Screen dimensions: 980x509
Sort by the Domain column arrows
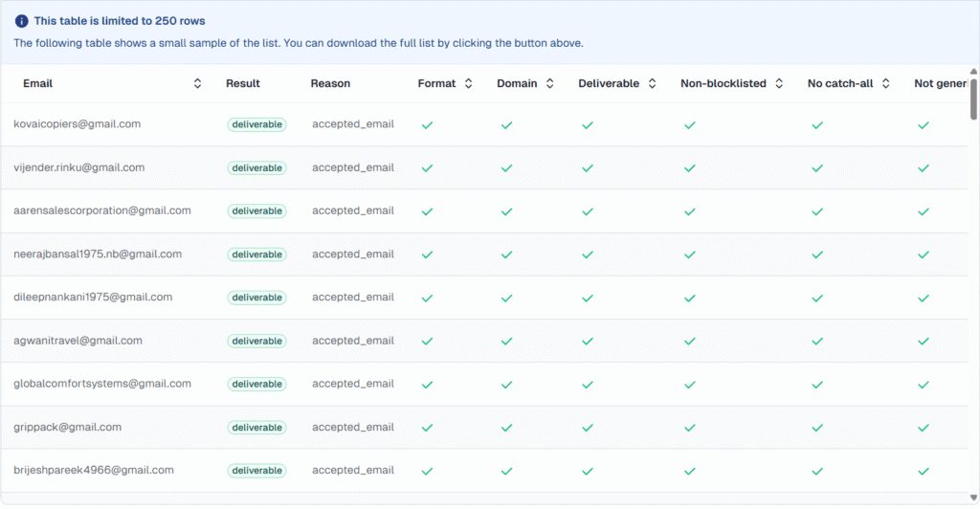click(x=549, y=84)
